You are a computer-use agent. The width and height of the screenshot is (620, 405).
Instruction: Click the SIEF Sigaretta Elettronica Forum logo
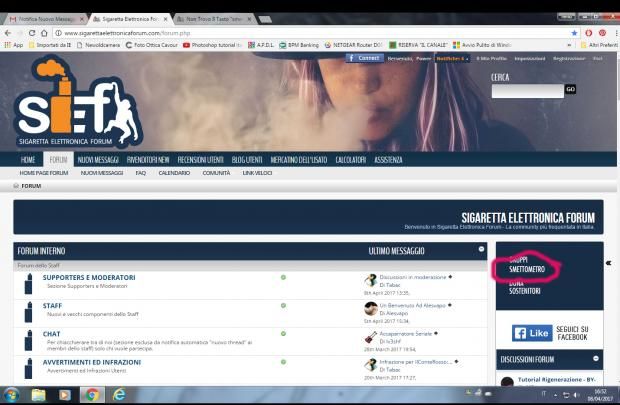click(78, 101)
